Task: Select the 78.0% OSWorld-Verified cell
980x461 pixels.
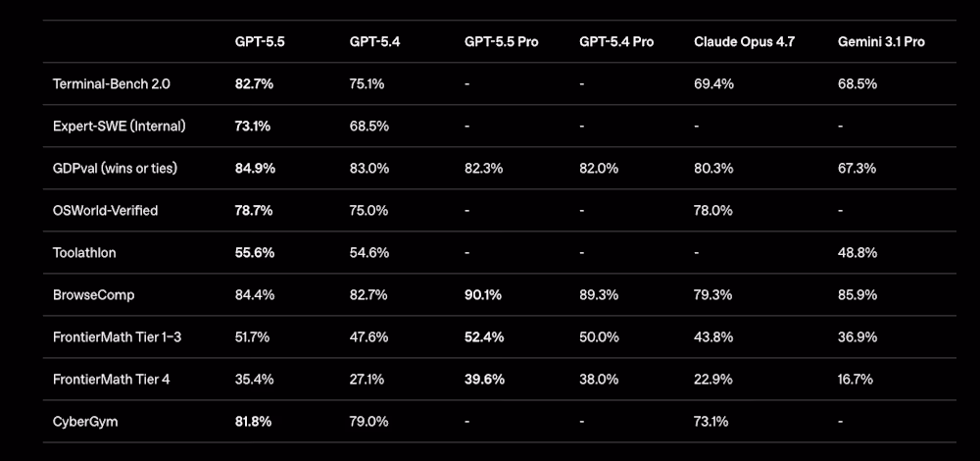Action: (x=713, y=211)
